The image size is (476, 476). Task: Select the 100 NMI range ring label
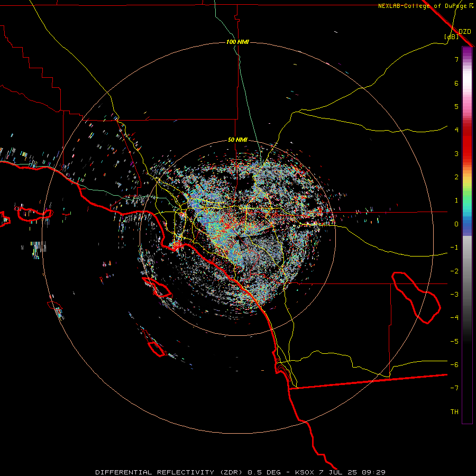(237, 42)
